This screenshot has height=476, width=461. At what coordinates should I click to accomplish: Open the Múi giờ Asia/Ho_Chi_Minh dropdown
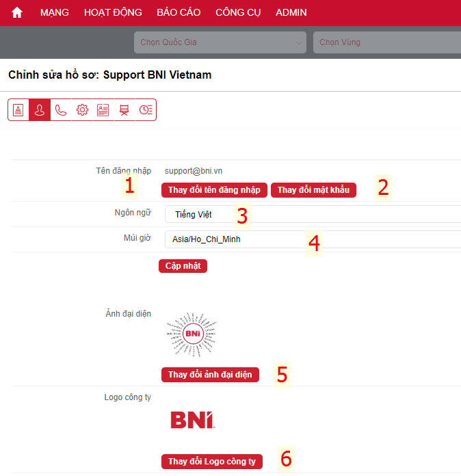313,239
